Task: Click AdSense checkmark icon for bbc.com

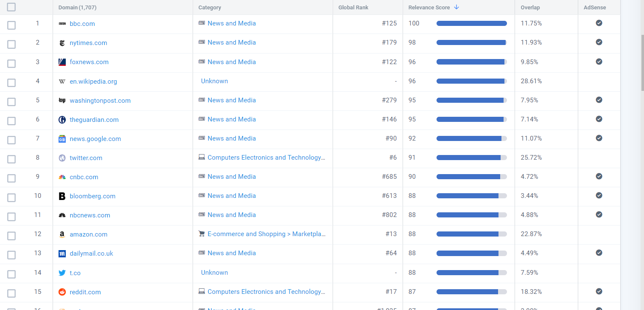Action: pos(599,23)
